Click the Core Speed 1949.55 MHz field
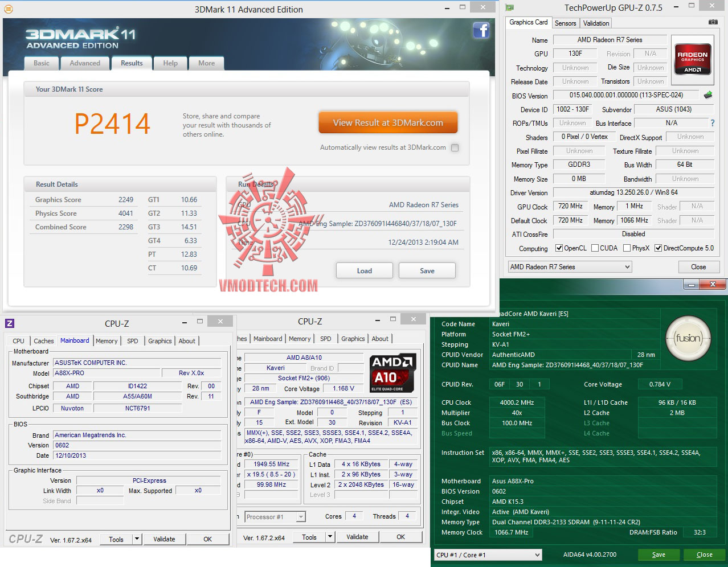 click(272, 464)
